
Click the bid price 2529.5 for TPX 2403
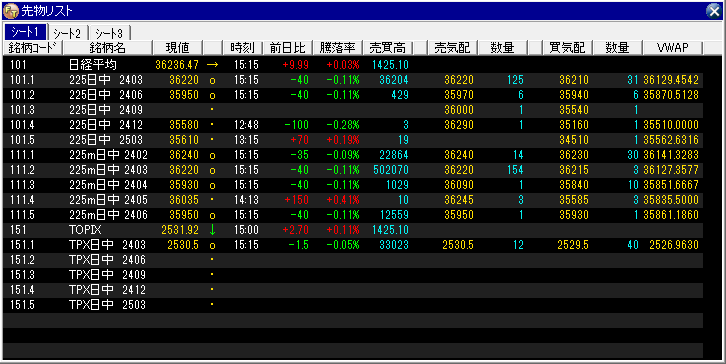(x=573, y=245)
